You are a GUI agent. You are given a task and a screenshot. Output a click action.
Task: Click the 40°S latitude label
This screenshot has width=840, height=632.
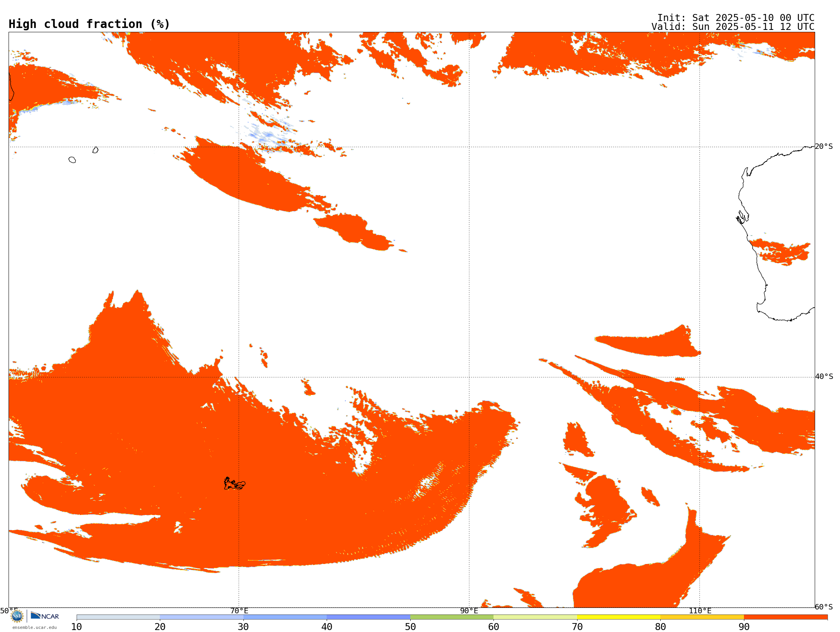coord(824,377)
